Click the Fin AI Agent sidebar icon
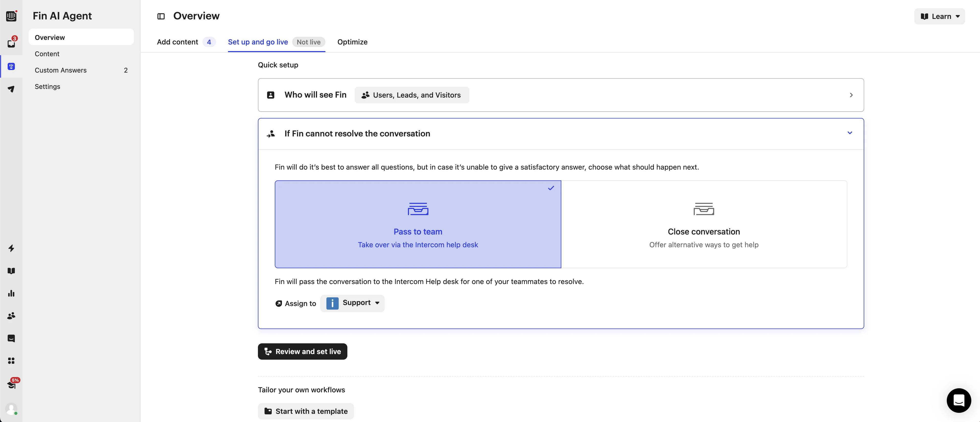Viewport: 980px width, 422px height. coord(12,66)
